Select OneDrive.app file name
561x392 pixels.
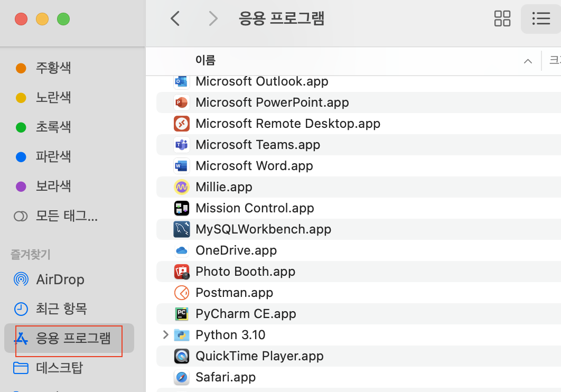[x=236, y=250]
